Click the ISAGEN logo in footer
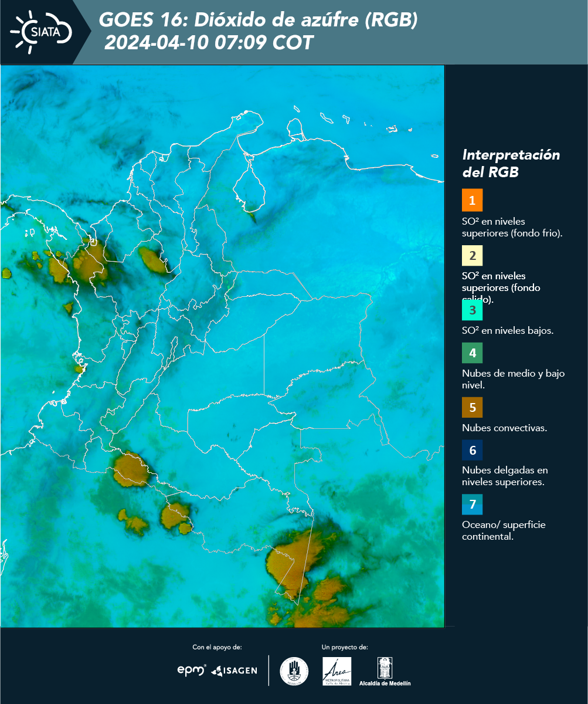 click(234, 671)
